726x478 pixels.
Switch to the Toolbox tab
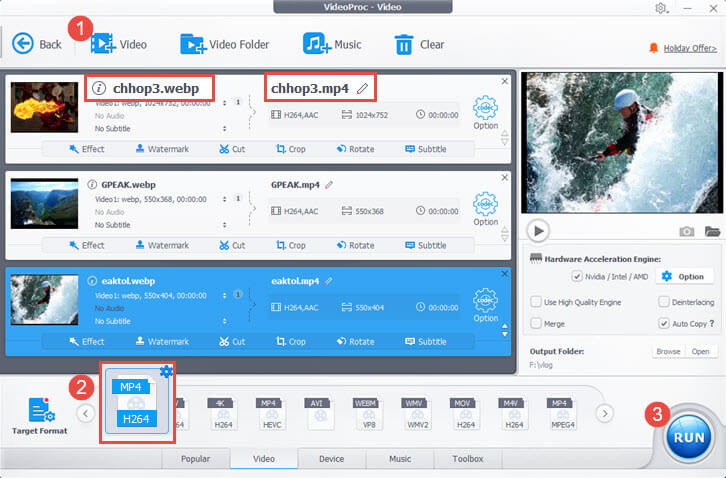(x=468, y=459)
